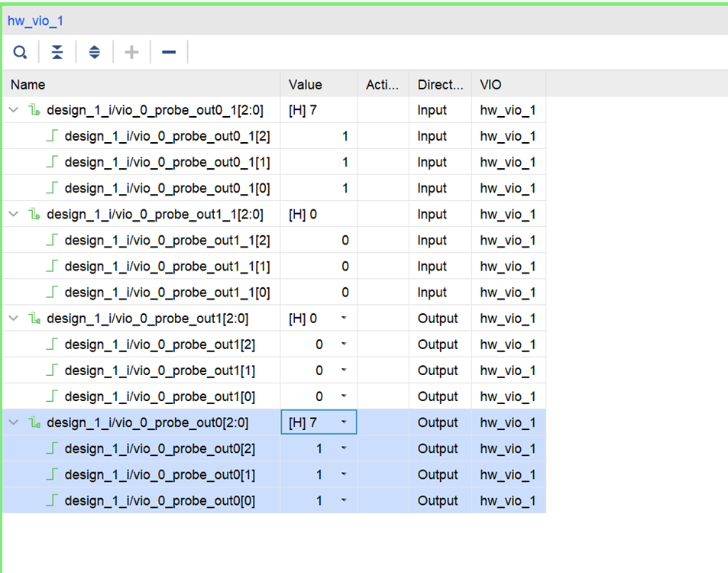Select the design_1_i/vio_0_probe_out1[1] row
Image resolution: width=728 pixels, height=573 pixels.
point(160,371)
